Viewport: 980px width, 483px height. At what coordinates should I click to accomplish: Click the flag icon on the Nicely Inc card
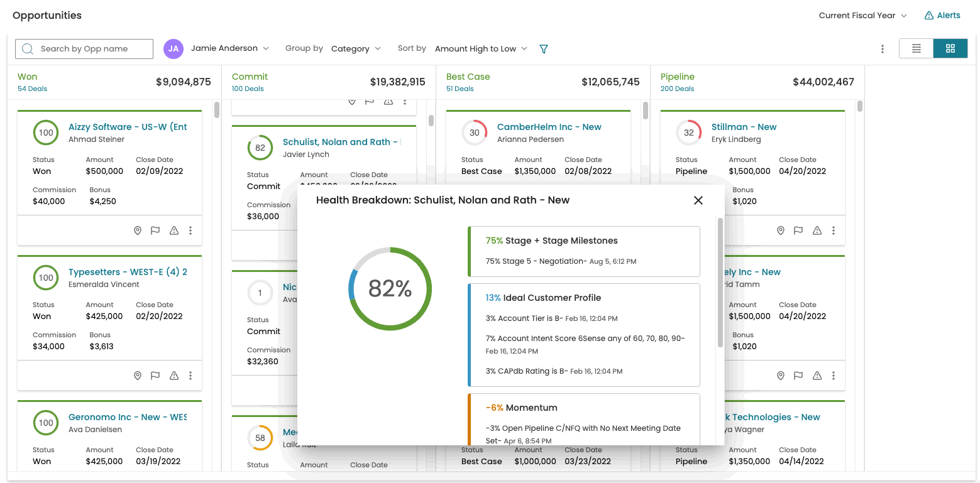click(x=798, y=376)
